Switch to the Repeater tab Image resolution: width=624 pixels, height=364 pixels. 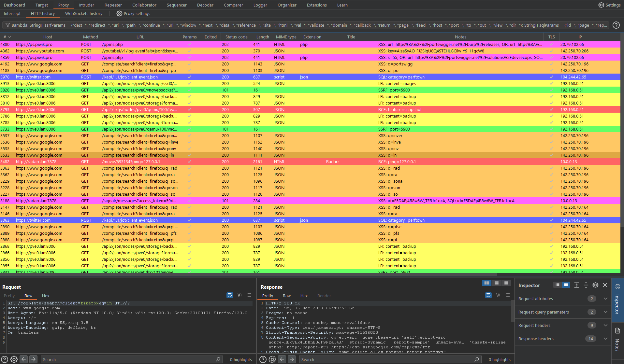[113, 5]
